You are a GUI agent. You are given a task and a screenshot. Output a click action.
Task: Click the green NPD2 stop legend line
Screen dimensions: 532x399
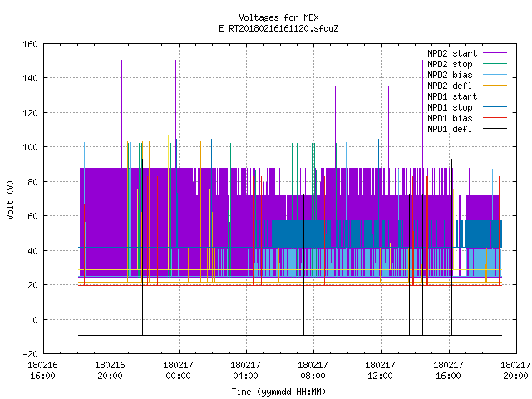[495, 64]
